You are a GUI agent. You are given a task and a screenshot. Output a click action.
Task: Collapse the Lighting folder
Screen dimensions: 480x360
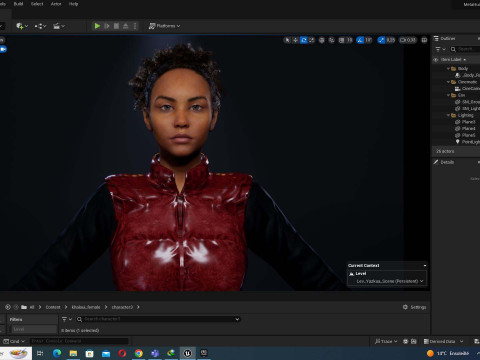pyautogui.click(x=449, y=115)
